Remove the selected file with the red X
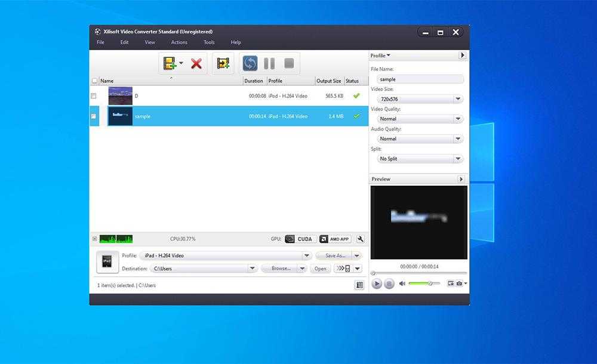Image resolution: width=597 pixels, height=364 pixels. pos(196,63)
